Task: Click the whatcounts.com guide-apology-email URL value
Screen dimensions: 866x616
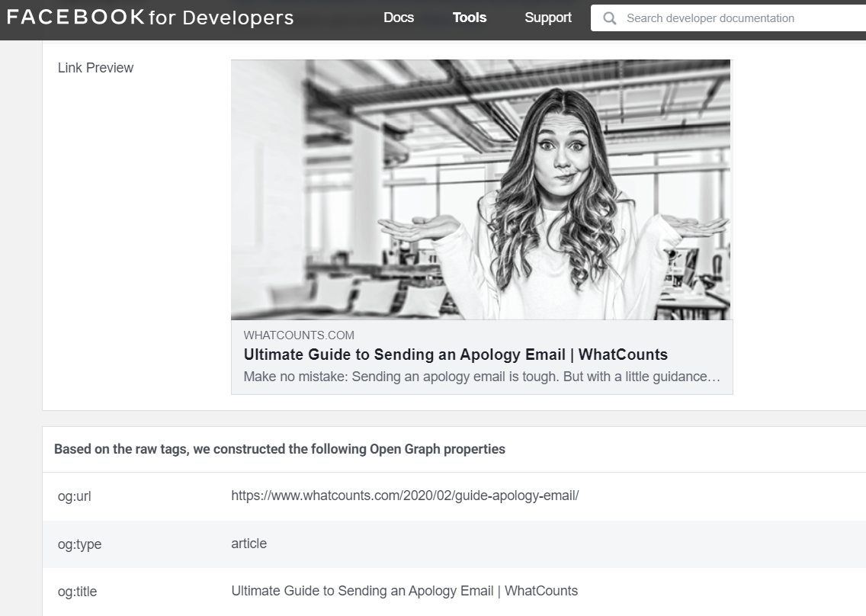Action: tap(405, 496)
